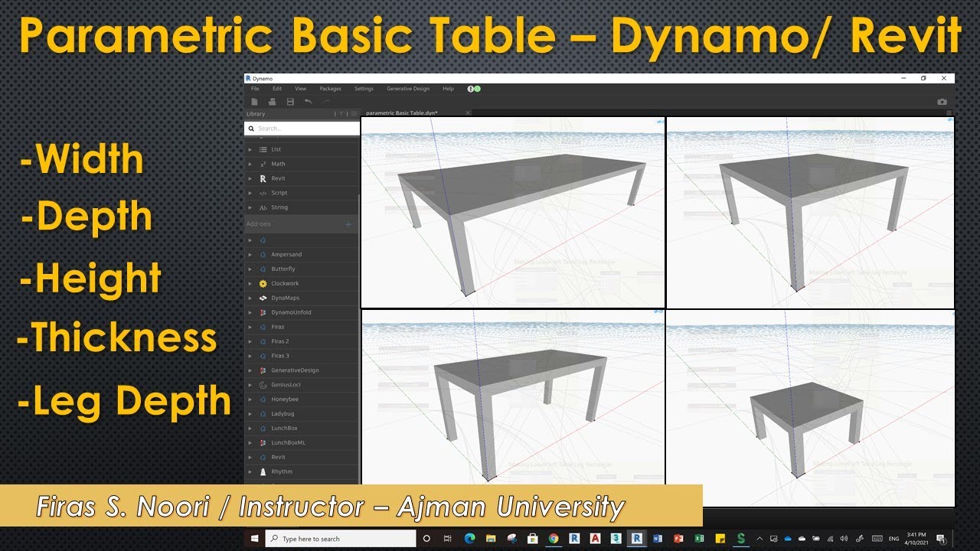
Task: Click the Save icon in Dynamo toolbar
Action: pos(290,102)
